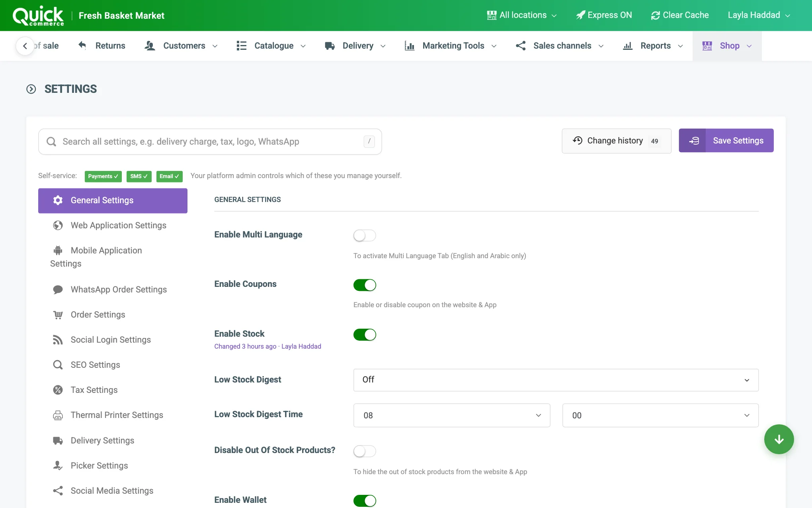Click the Returns arrow icon
812x508 pixels.
pyautogui.click(x=82, y=45)
